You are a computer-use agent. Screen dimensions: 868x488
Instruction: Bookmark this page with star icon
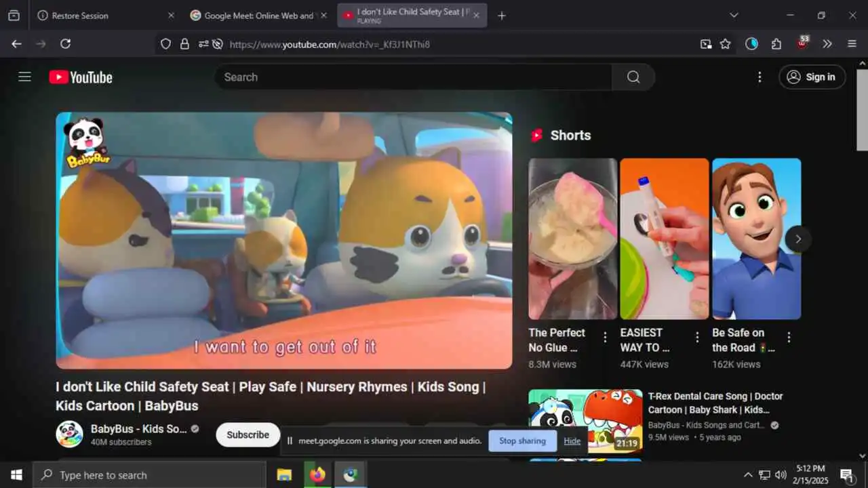(x=725, y=44)
